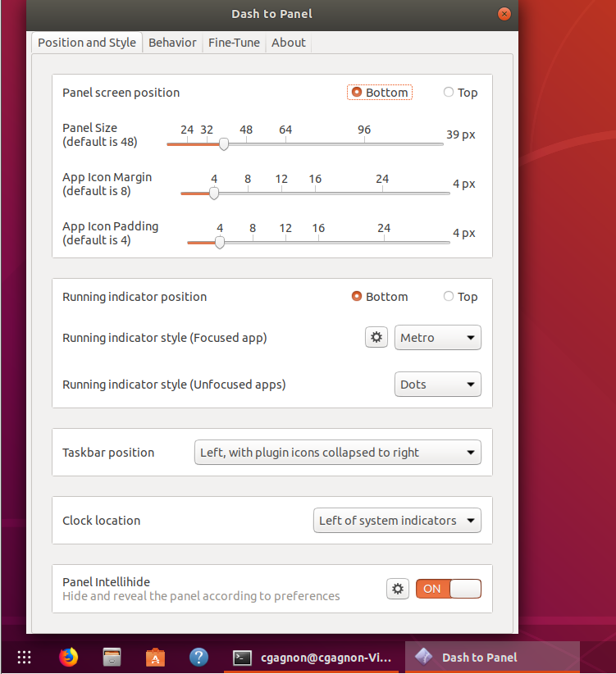Switch to Position and Style tab
Viewport: 616px width, 674px height.
[x=87, y=43]
